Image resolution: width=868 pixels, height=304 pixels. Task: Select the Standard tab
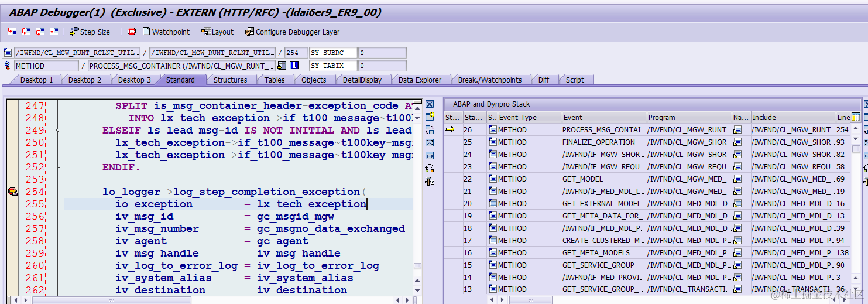(x=180, y=80)
